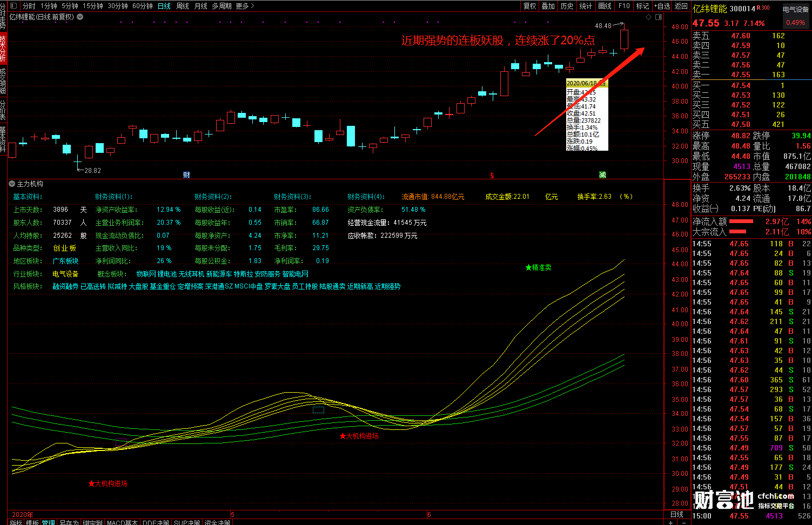This screenshot has width=812, height=525.
Task: Click the 财 marker under the candlestick chart
Action: [x=186, y=174]
